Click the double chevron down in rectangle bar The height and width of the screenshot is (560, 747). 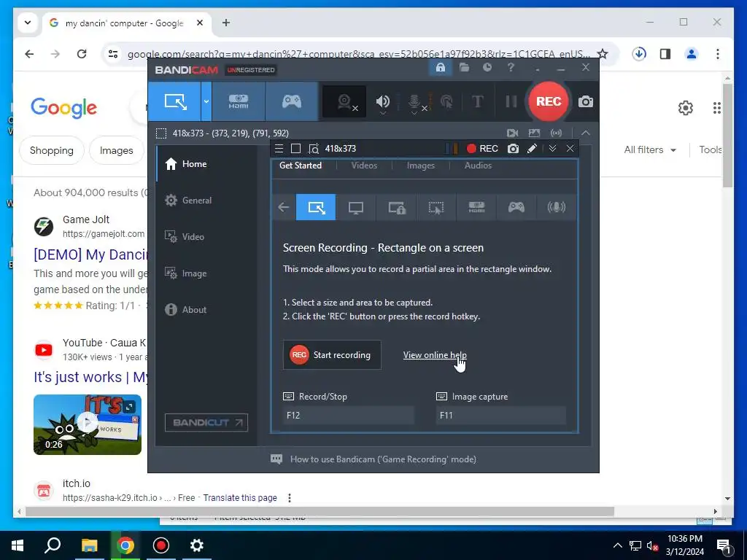point(552,149)
